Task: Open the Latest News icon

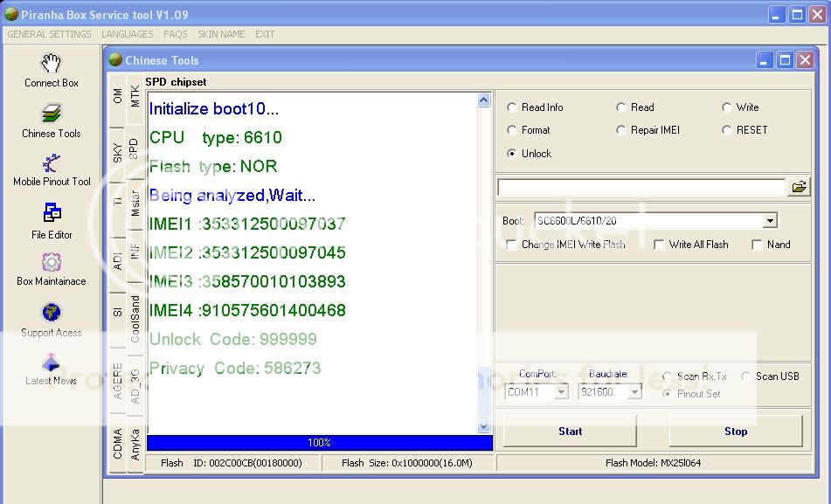Action: click(x=52, y=362)
